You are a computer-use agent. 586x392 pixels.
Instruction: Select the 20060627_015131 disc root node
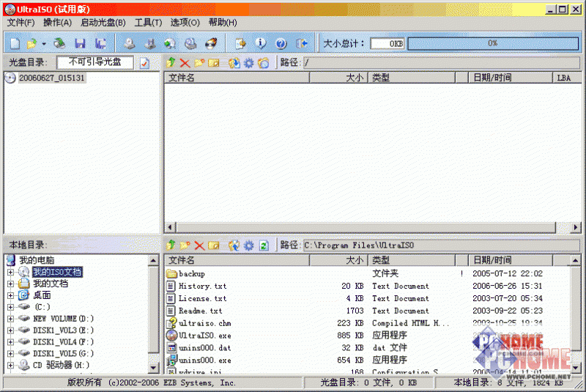point(51,78)
